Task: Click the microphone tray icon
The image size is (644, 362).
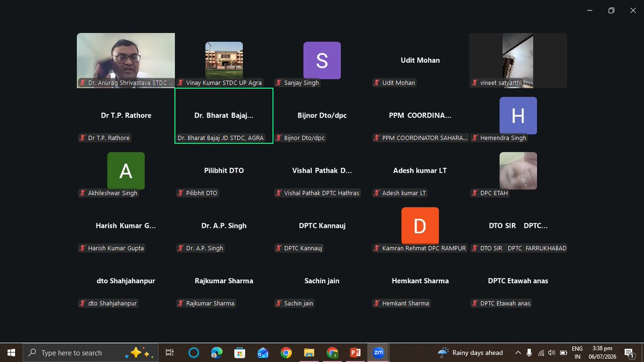Action: pyautogui.click(x=529, y=352)
